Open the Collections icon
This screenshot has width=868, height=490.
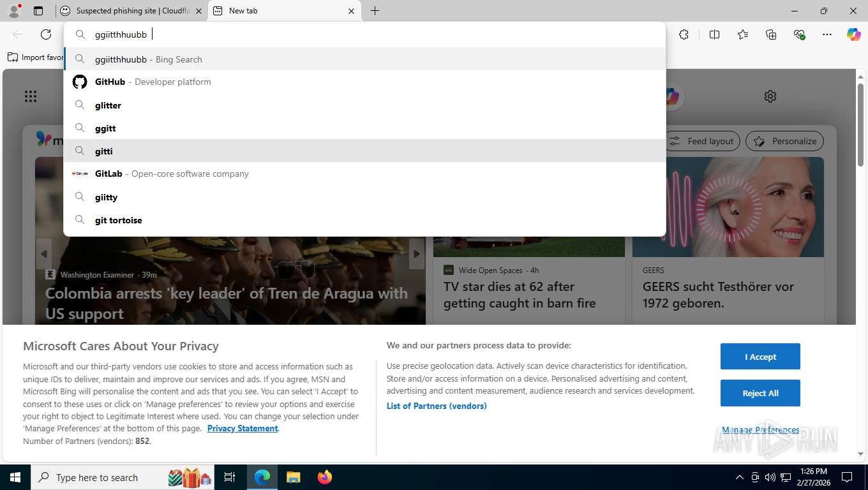[771, 34]
